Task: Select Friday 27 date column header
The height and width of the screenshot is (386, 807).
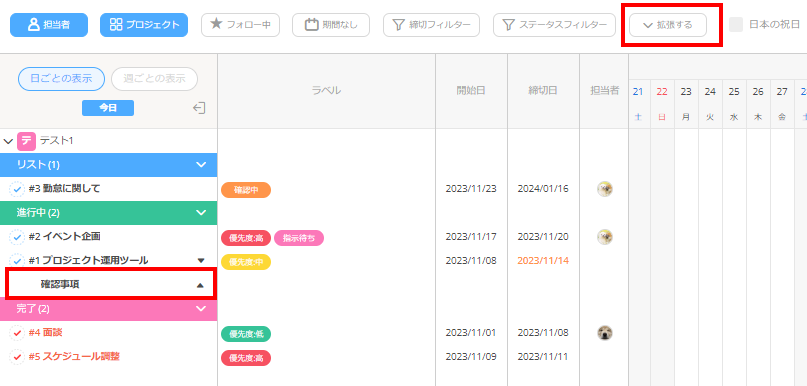Action: (782, 103)
